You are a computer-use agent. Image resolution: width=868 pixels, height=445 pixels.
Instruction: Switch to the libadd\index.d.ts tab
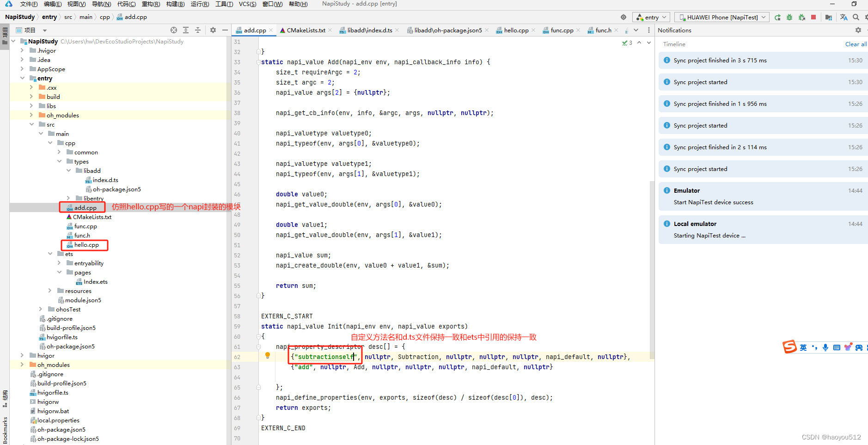369,30
